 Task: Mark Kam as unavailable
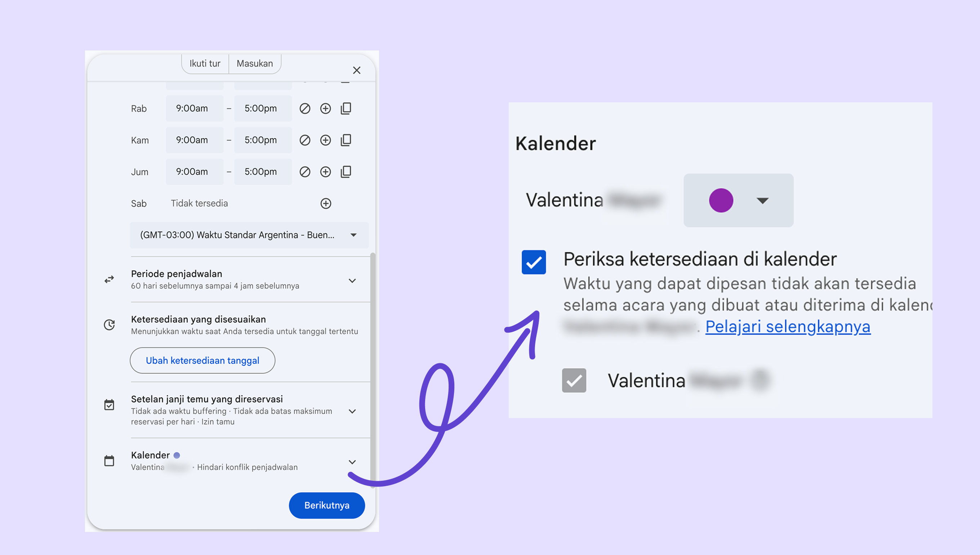(x=305, y=140)
